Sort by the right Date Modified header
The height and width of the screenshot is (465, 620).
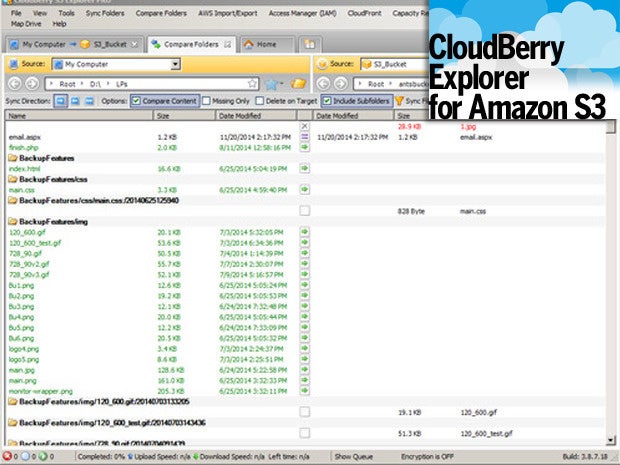(x=354, y=115)
